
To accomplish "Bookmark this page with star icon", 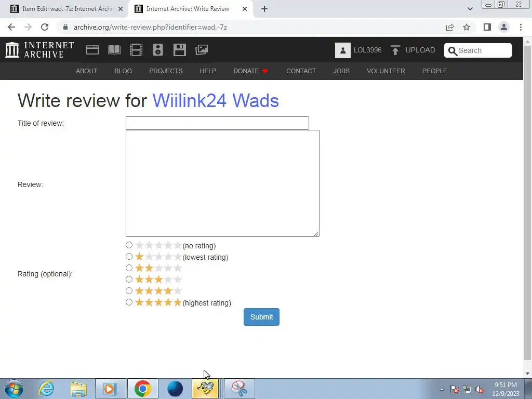I will (x=467, y=27).
